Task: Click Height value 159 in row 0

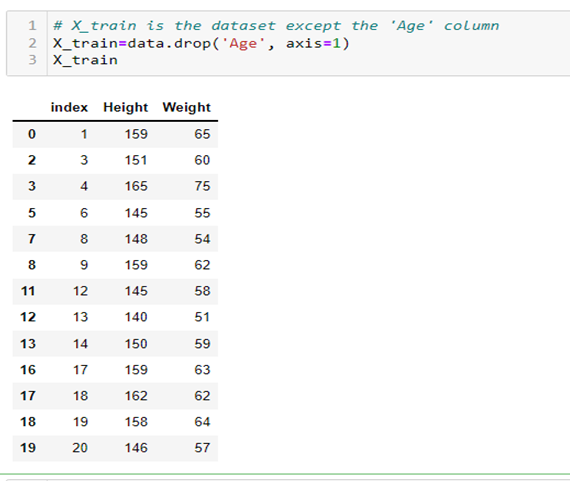Action: click(136, 134)
